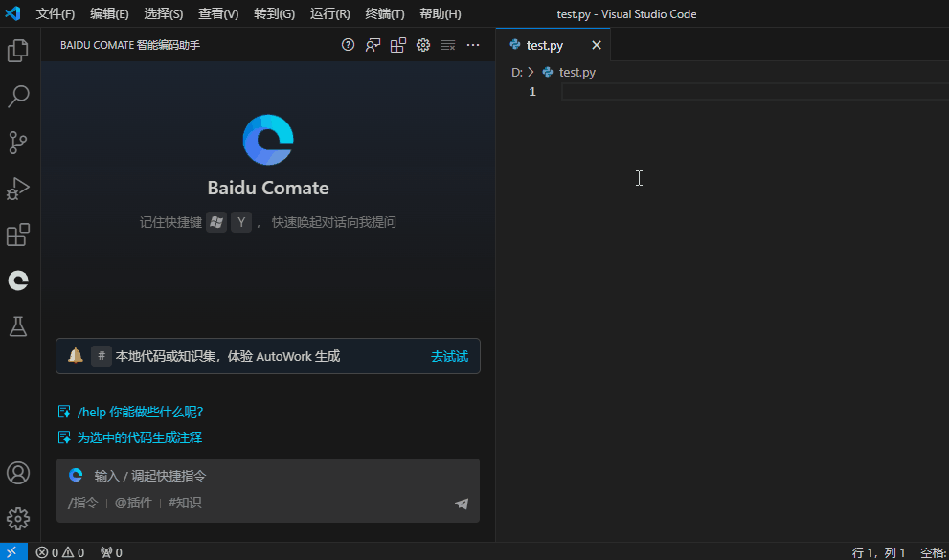
Task: Open the Accounts menu icon
Action: 18,473
